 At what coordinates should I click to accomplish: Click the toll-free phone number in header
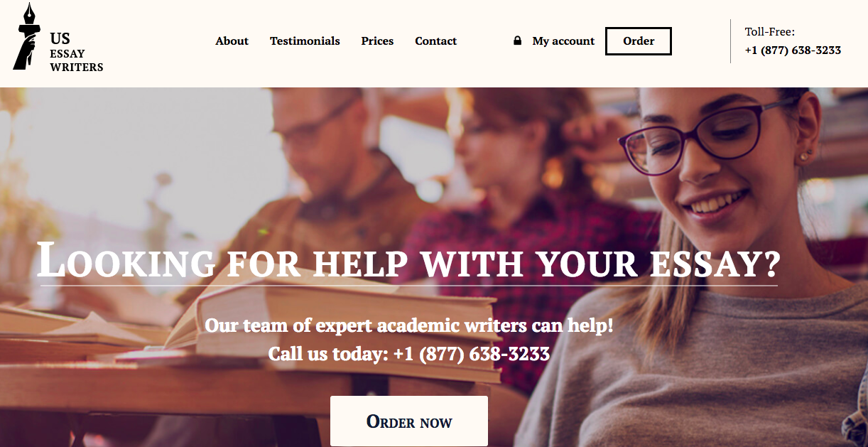tap(793, 50)
